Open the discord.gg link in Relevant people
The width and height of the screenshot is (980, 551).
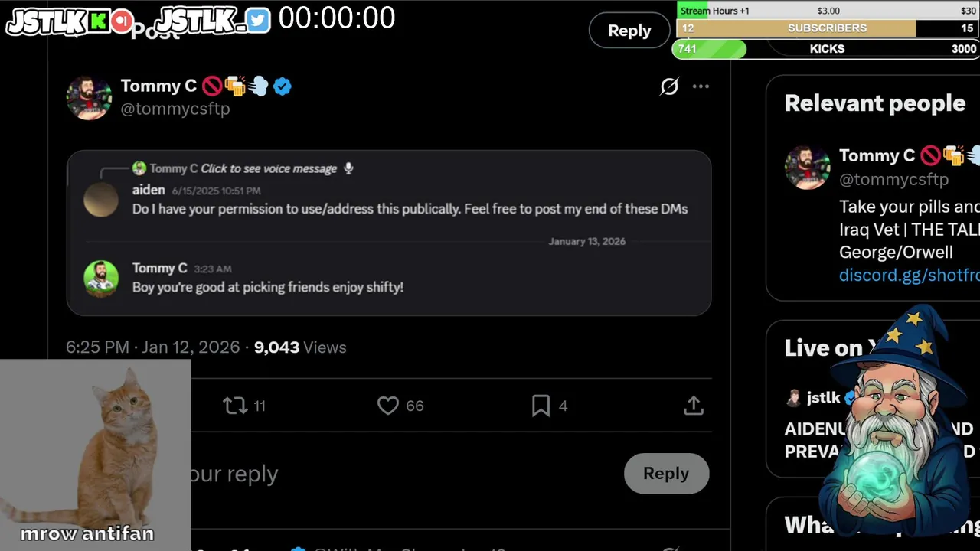909,275
